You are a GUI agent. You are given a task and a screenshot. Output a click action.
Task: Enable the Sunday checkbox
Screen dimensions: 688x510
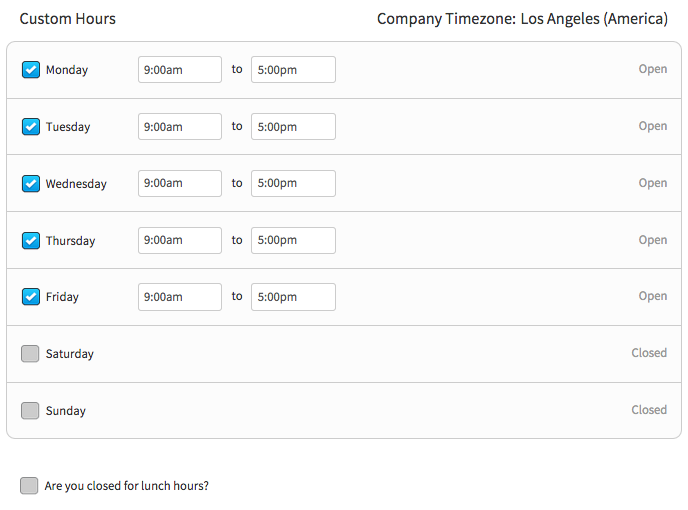coord(30,411)
